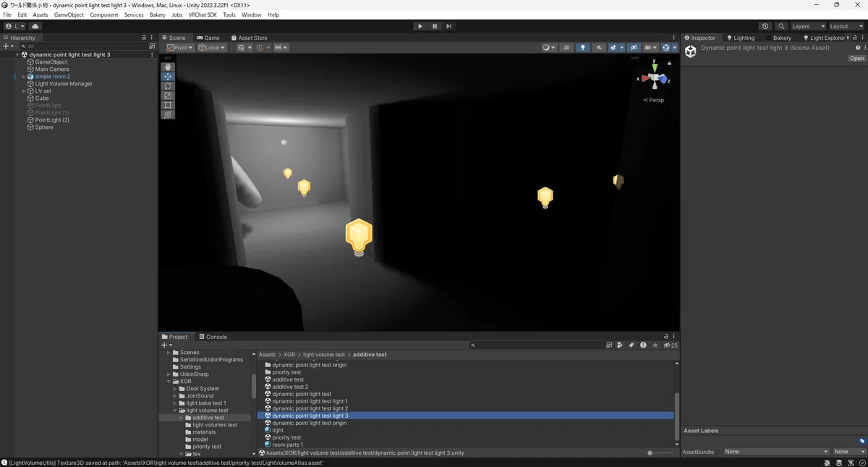Open the global search magnifier
The image size is (868, 467).
tap(781, 26)
